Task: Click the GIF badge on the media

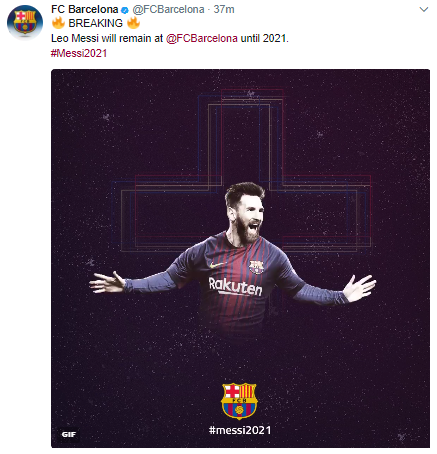Action: click(x=69, y=434)
